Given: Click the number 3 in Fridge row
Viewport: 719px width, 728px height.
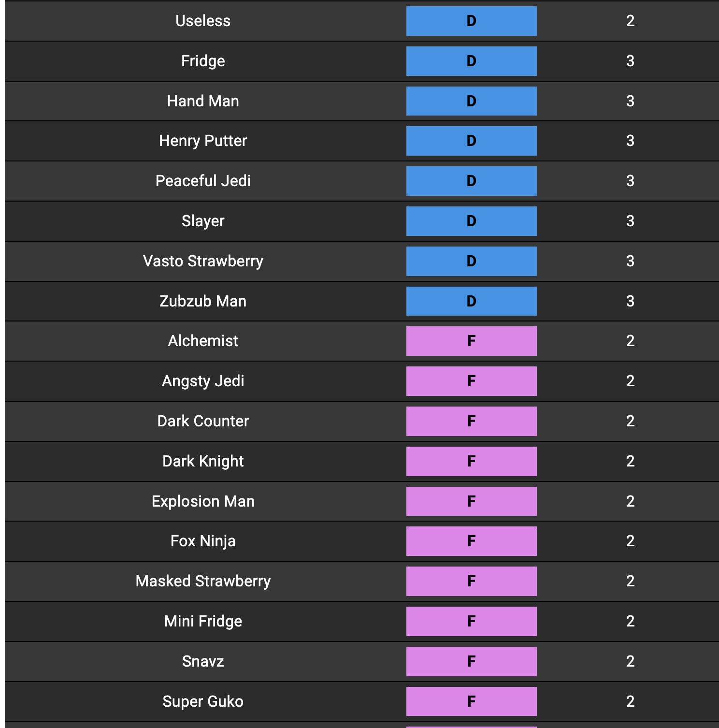Looking at the screenshot, I should [x=630, y=61].
